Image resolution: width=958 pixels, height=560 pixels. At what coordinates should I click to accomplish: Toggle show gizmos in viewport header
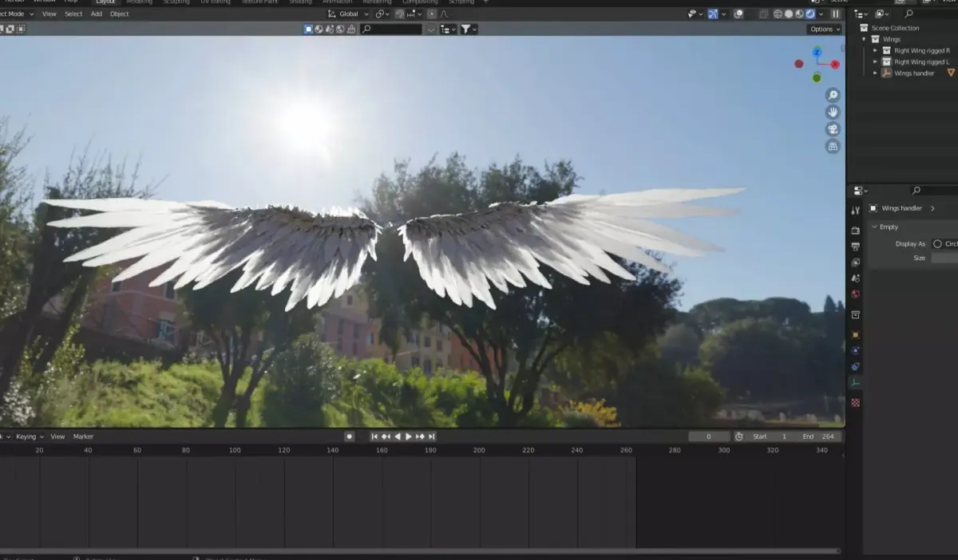pos(712,14)
